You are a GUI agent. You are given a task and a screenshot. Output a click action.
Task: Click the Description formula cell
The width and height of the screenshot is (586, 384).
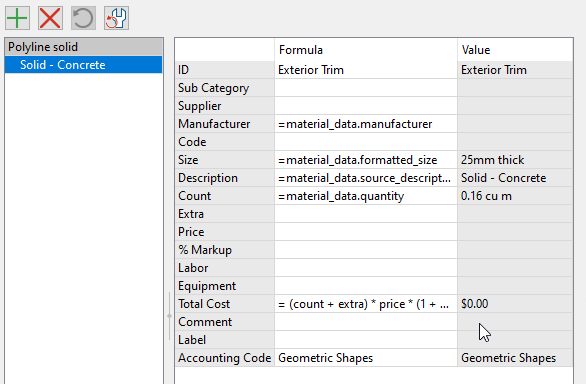pos(366,178)
